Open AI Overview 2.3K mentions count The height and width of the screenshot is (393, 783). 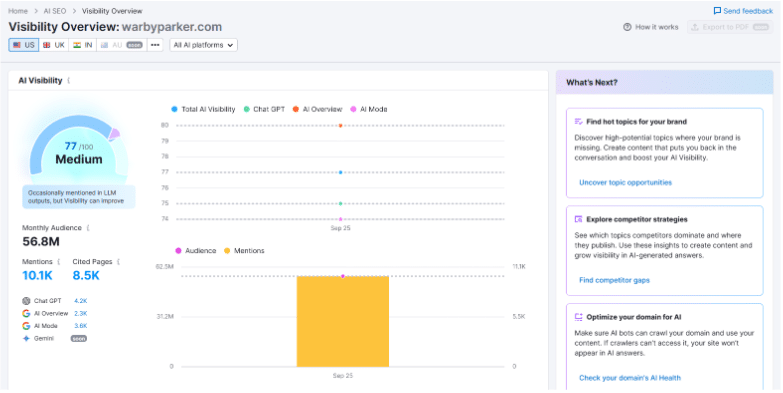click(x=81, y=314)
